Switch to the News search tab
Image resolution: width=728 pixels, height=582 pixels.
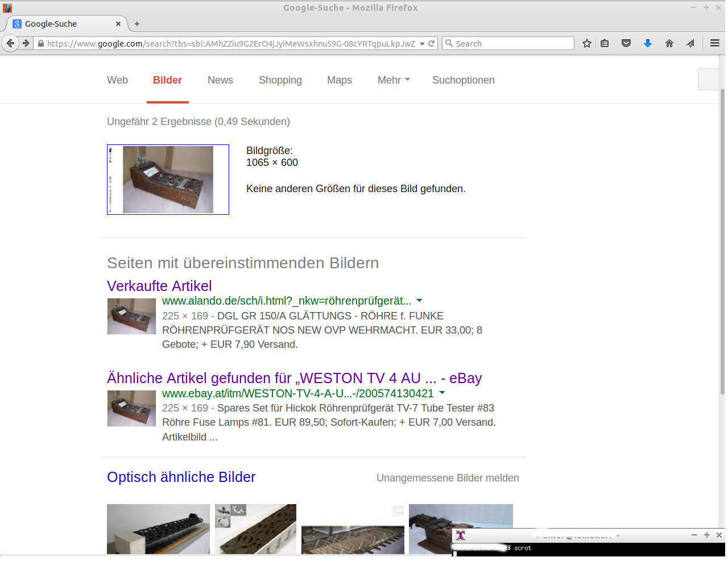coord(220,80)
